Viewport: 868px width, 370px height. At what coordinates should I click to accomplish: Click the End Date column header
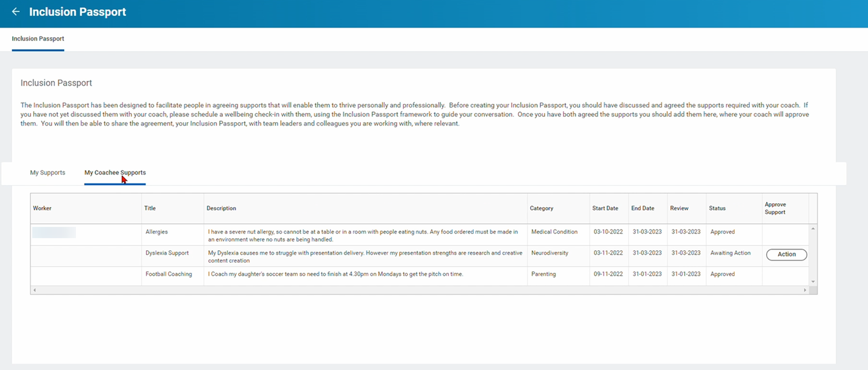[643, 208]
